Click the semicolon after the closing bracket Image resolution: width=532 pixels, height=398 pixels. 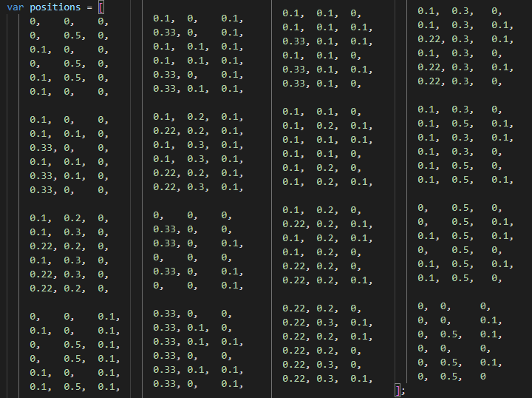403,390
